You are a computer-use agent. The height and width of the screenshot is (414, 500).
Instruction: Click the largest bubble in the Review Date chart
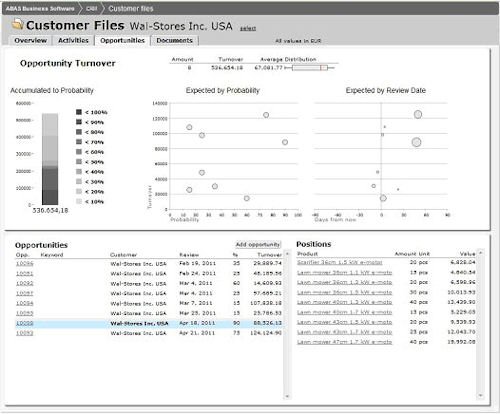click(x=416, y=142)
